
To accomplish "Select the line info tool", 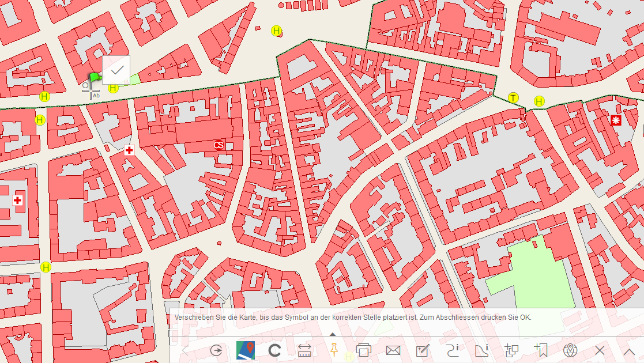I will [x=452, y=350].
